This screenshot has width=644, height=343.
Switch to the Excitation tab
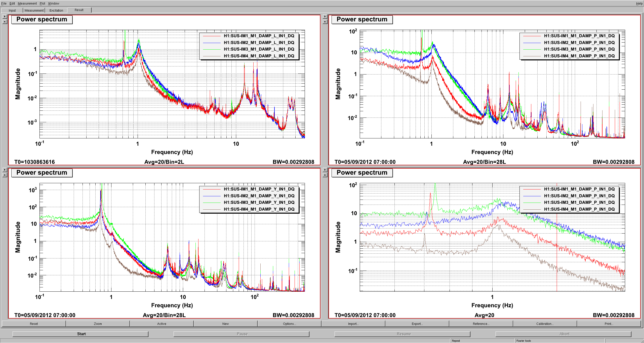56,10
